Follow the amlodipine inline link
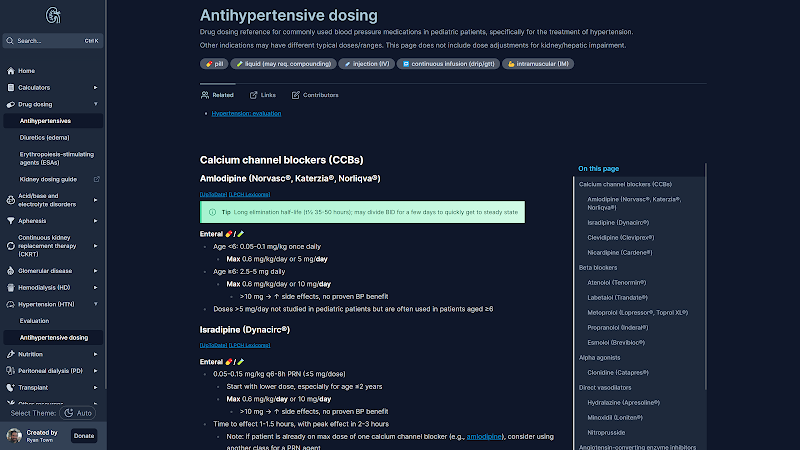The width and height of the screenshot is (800, 450). coord(484,437)
